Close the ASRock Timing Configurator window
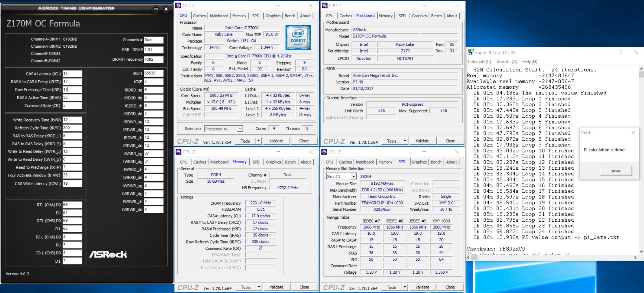Image resolution: width=644 pixels, height=293 pixels. coord(166,9)
